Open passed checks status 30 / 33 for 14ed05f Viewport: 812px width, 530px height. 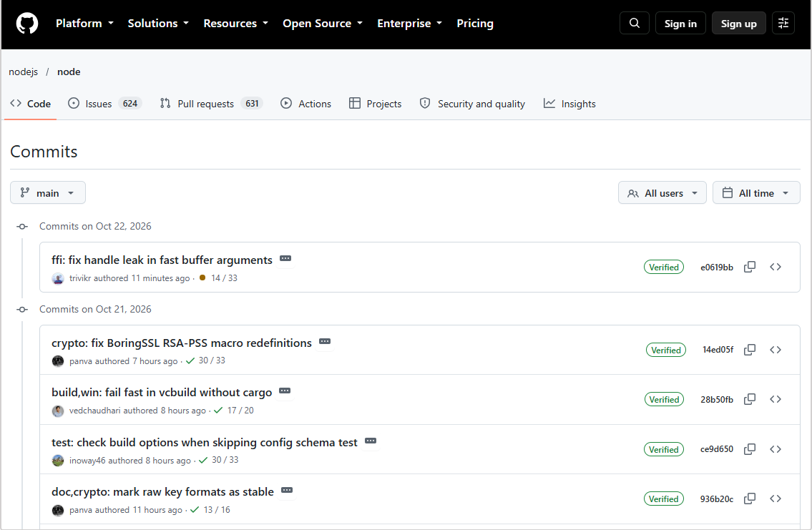[x=205, y=360]
